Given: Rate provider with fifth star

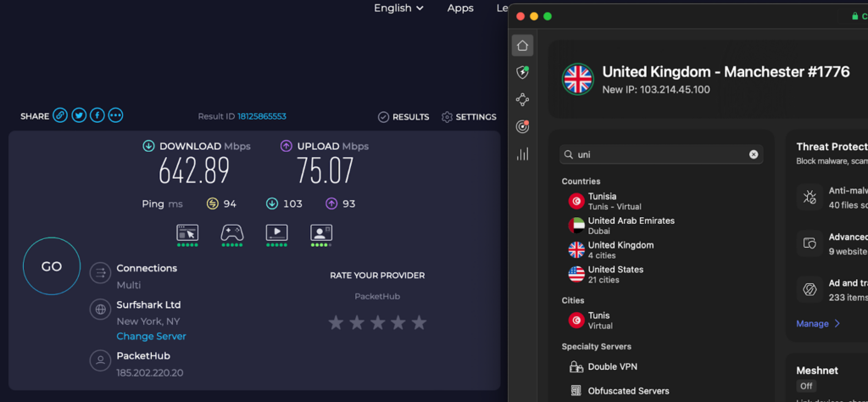Looking at the screenshot, I should pyautogui.click(x=419, y=322).
